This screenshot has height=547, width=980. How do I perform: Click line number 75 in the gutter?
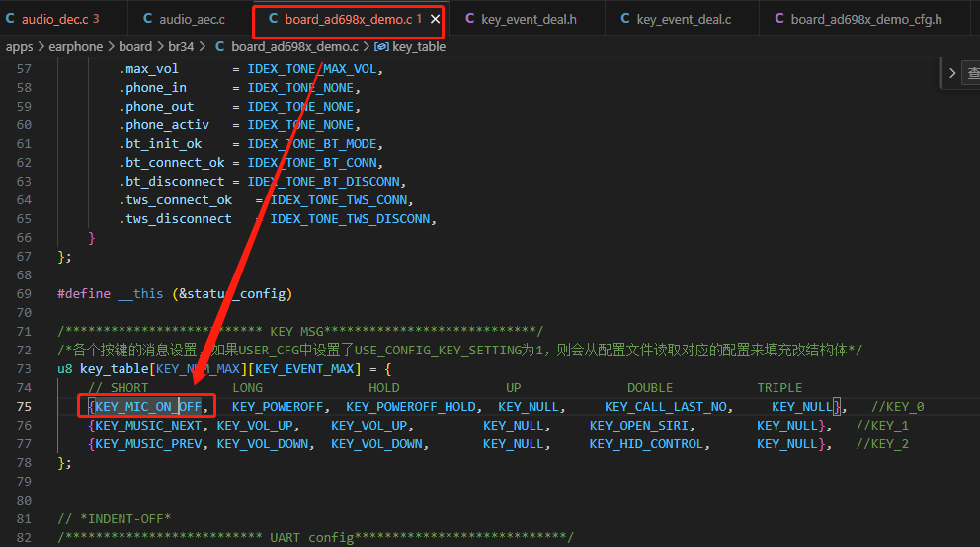click(24, 407)
